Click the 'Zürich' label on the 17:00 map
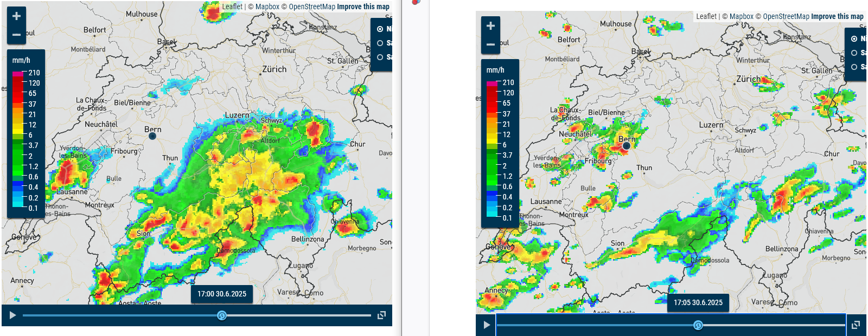 point(275,69)
